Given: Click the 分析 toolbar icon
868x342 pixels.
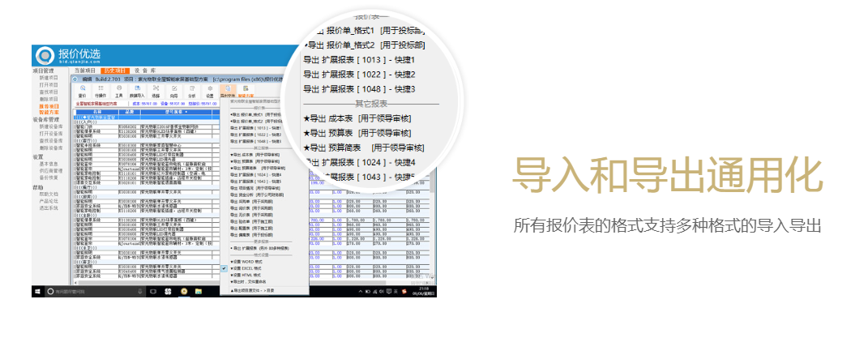Looking at the screenshot, I should click(x=191, y=91).
